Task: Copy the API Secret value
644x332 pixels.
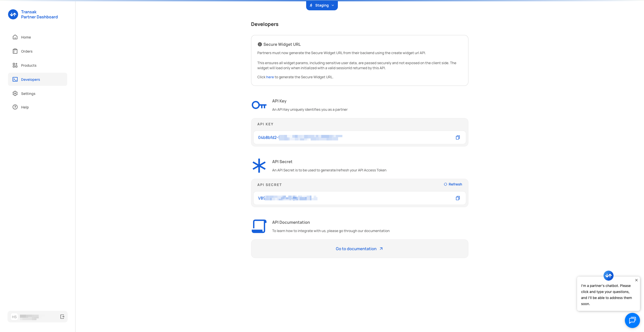Action: click(x=458, y=198)
